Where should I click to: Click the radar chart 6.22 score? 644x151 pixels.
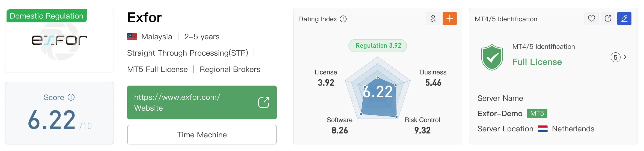tap(378, 92)
